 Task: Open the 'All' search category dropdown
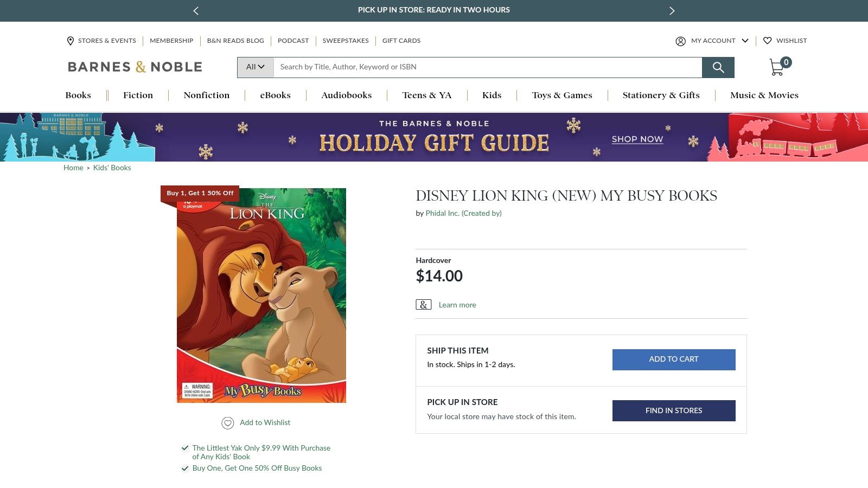pos(254,67)
